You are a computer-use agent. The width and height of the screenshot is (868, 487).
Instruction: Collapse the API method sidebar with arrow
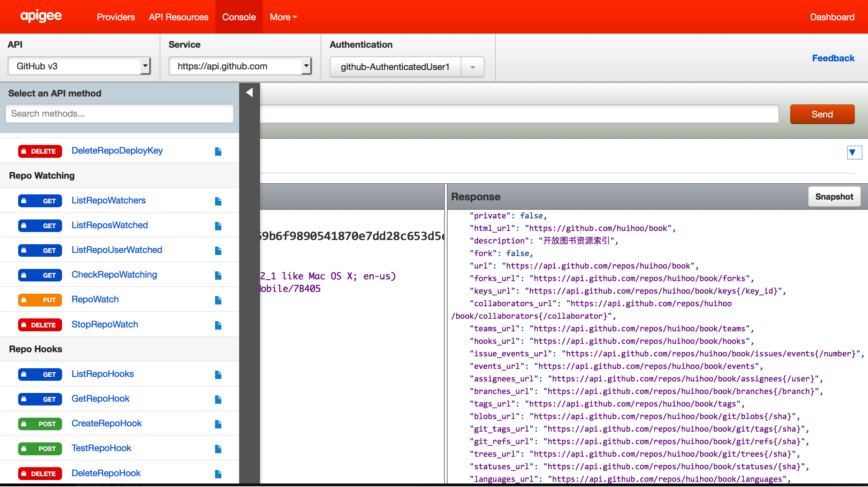249,93
